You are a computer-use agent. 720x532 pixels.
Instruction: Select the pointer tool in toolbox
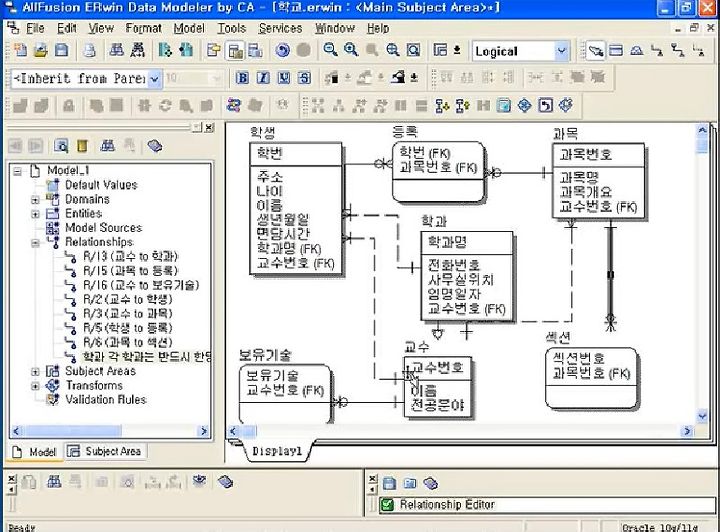pyautogui.click(x=596, y=50)
